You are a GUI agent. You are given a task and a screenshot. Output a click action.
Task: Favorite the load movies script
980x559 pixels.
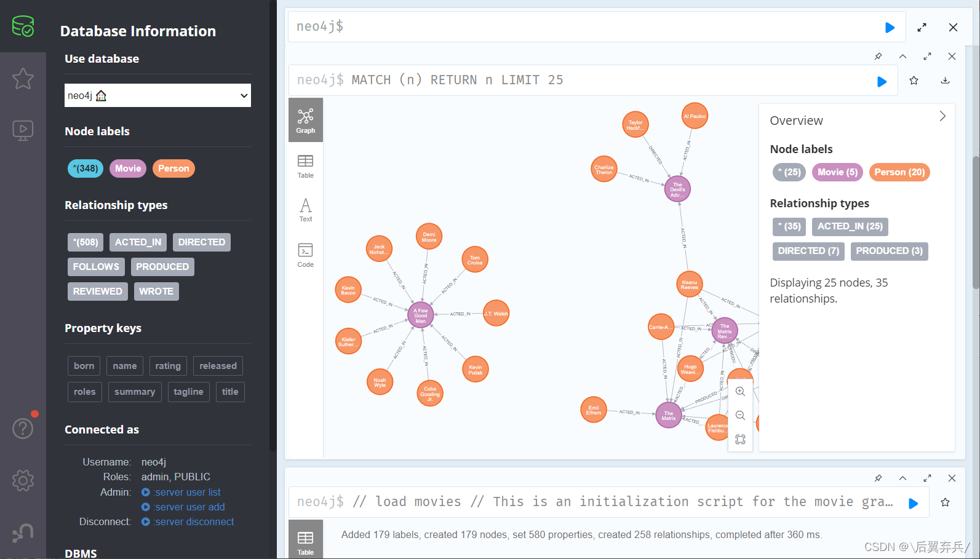click(945, 503)
